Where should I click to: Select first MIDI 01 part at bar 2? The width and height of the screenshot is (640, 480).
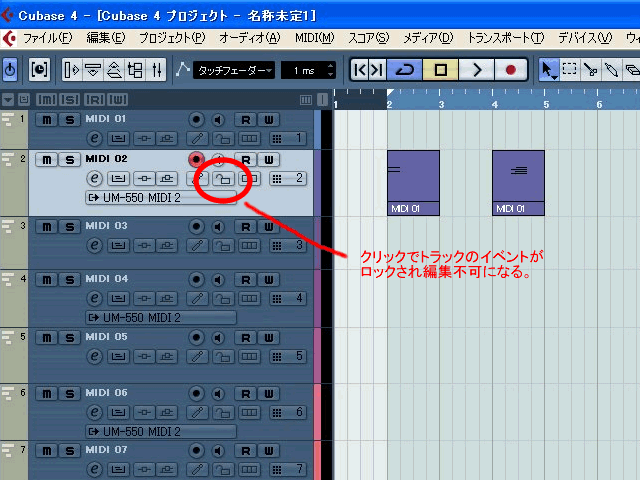click(x=413, y=182)
